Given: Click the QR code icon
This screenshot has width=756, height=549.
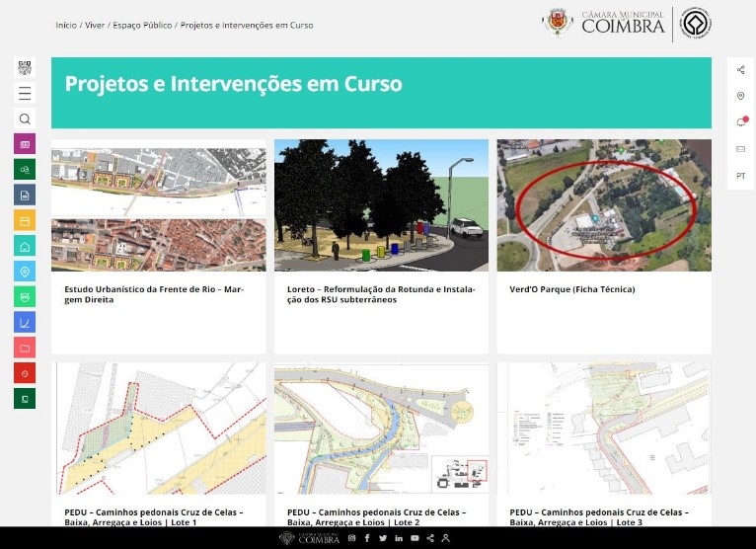Looking at the screenshot, I should click(25, 68).
